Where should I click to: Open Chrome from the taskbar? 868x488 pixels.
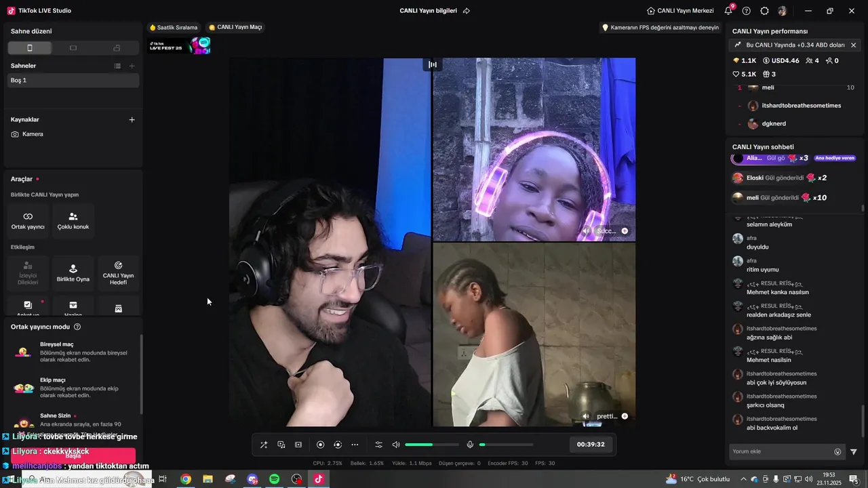[x=185, y=479]
